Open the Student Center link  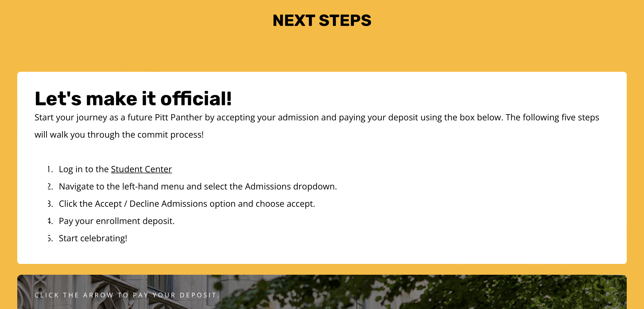point(141,169)
